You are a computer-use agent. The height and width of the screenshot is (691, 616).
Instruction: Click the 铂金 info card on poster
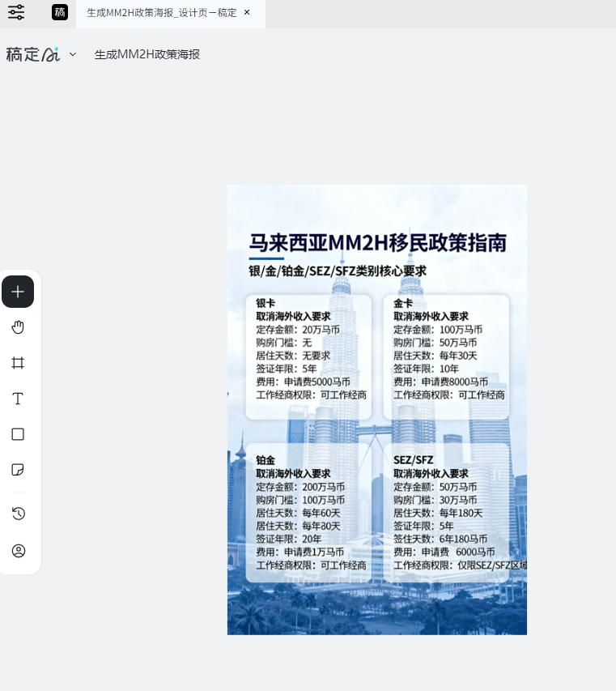pyautogui.click(x=309, y=512)
